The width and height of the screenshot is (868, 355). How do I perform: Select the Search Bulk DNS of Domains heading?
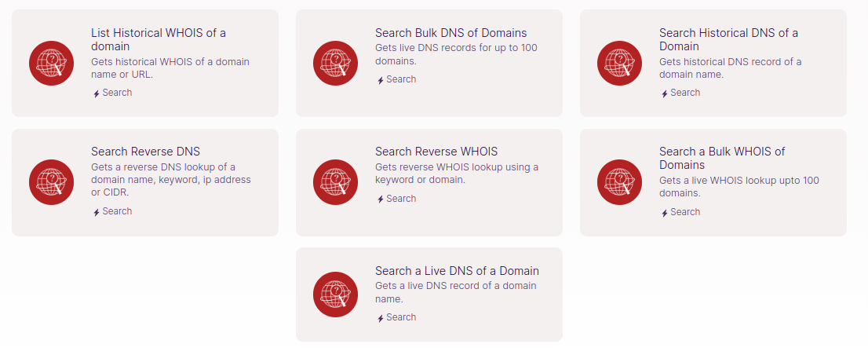450,33
